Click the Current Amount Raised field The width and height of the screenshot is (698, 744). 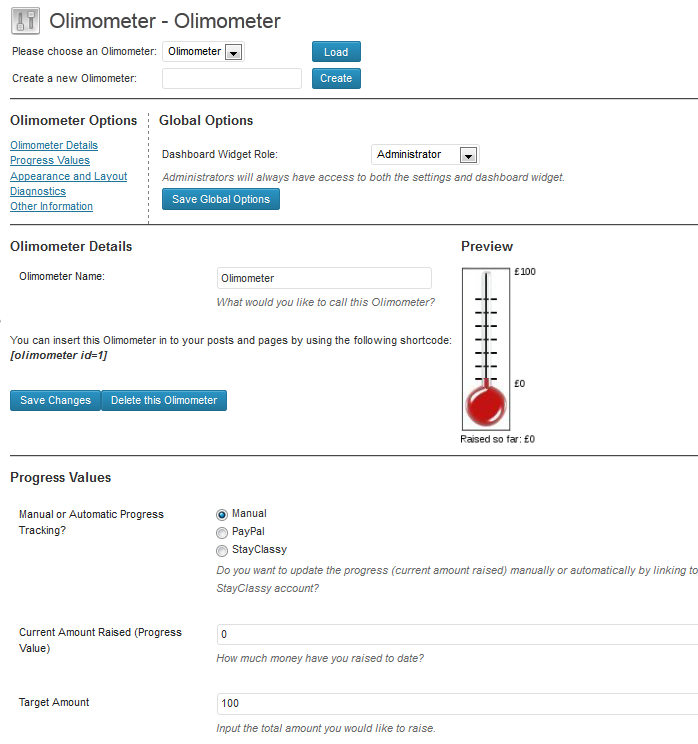coord(457,634)
